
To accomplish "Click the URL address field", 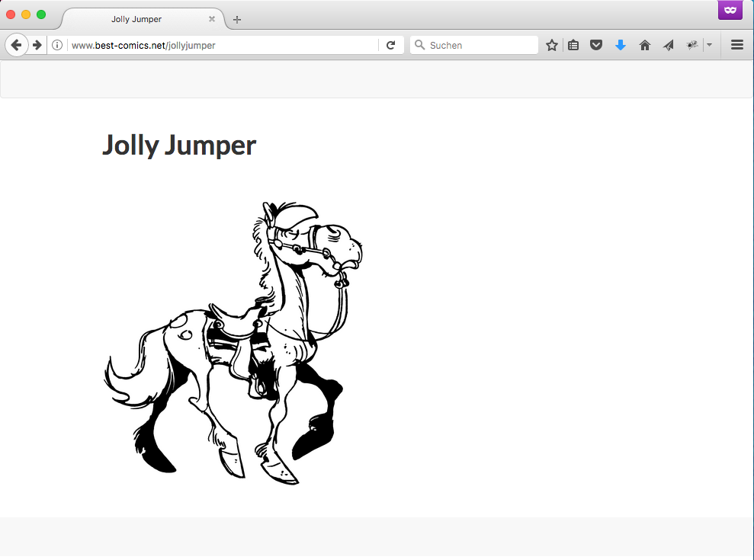I will [222, 45].
